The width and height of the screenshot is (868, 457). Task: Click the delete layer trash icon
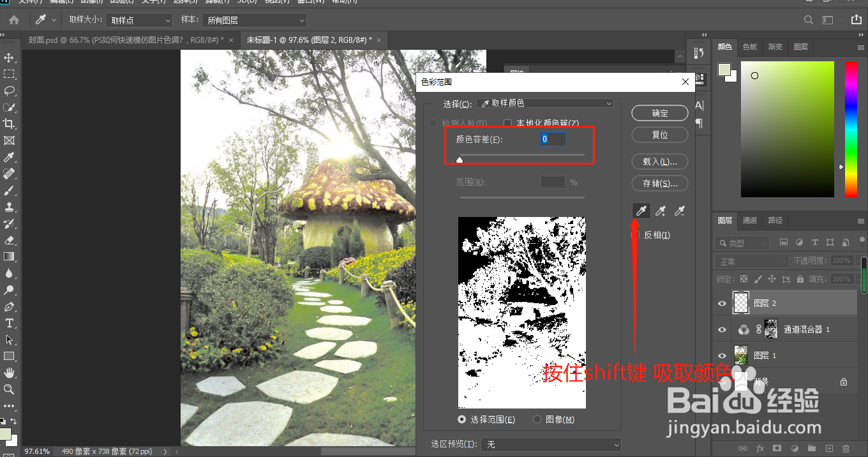point(846,449)
